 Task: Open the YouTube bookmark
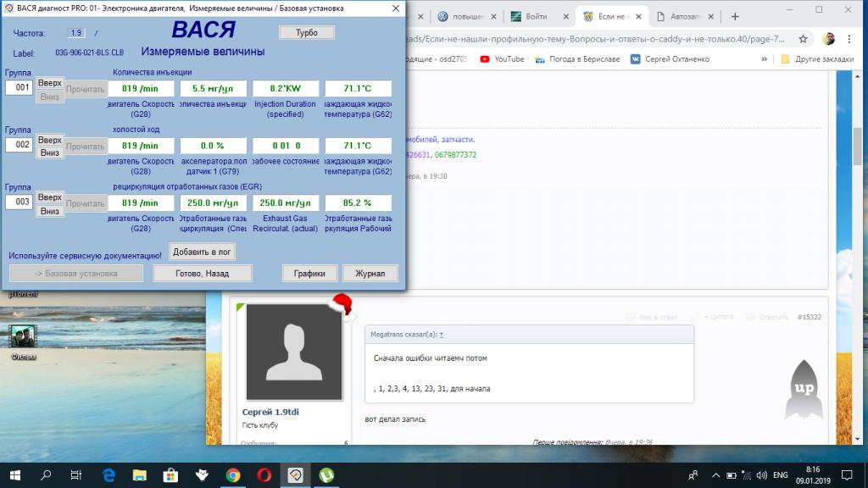click(x=502, y=59)
